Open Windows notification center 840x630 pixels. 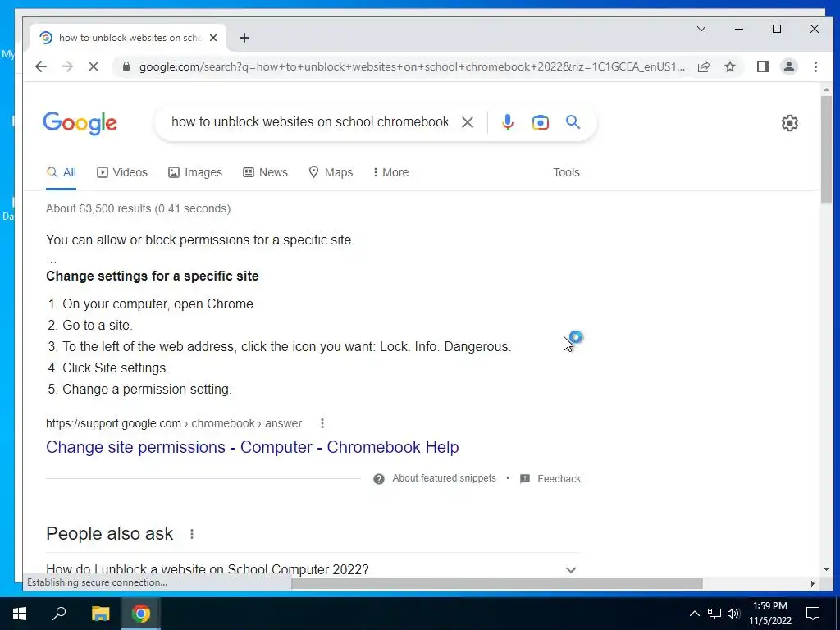coord(813,614)
